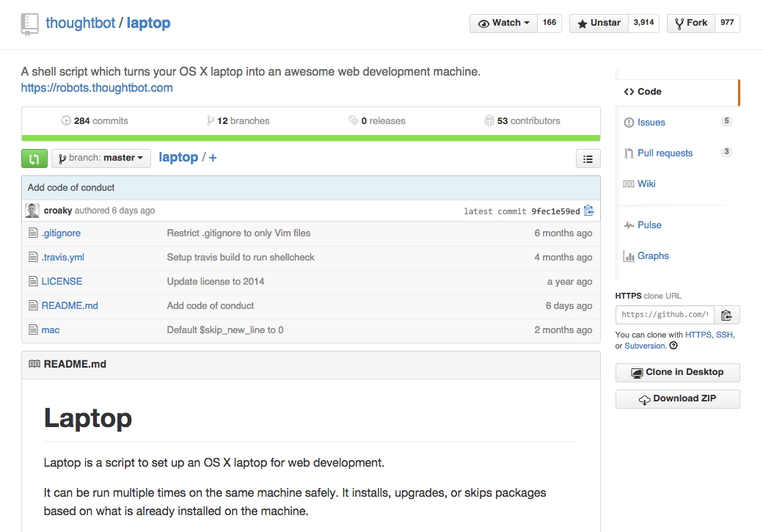Open the robots.thoughtbot.com link
Screen dimensions: 763x532
point(97,88)
